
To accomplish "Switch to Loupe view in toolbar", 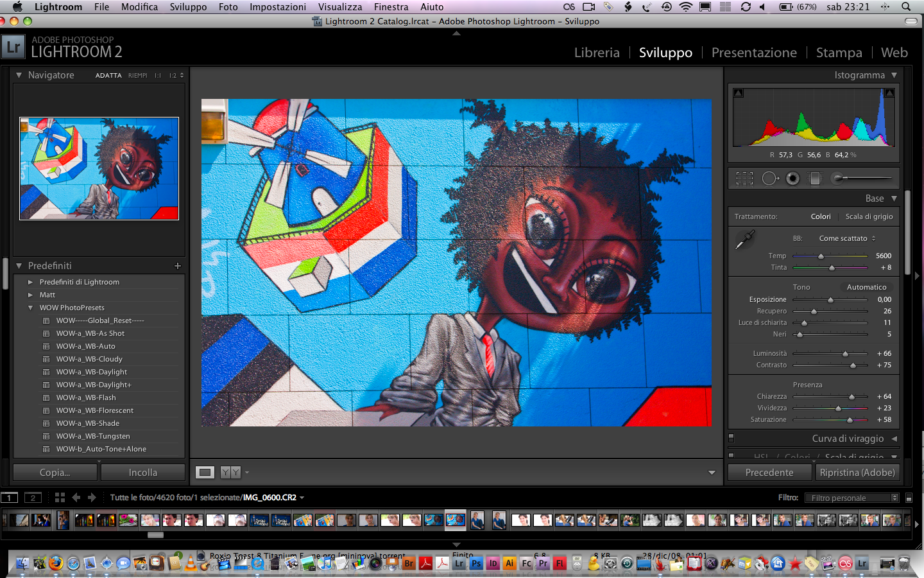I will [205, 472].
